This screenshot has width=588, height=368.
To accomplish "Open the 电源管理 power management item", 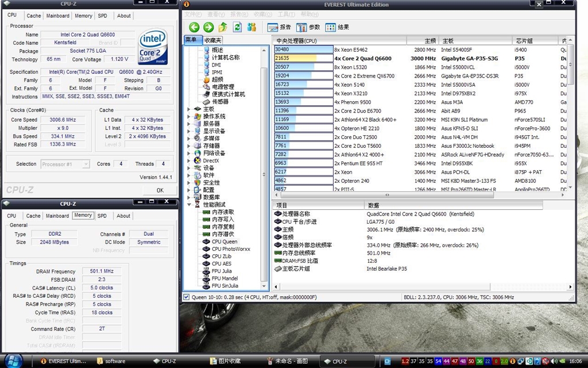I will (x=223, y=87).
